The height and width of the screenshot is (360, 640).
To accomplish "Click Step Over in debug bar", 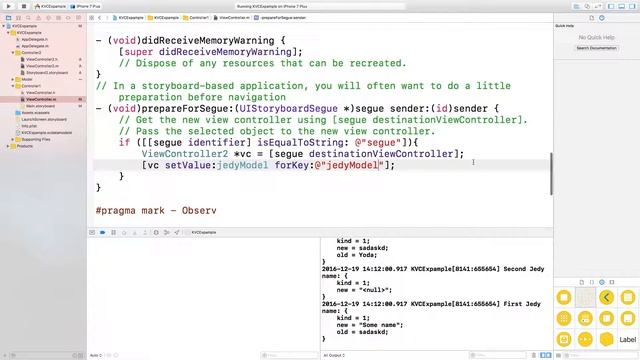I will (x=124, y=232).
